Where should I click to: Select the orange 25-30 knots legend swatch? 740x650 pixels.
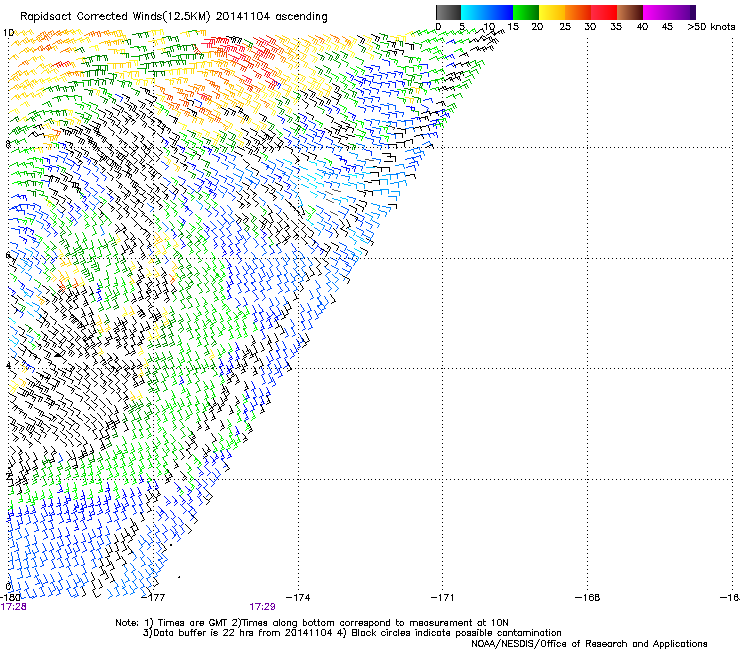pyautogui.click(x=578, y=12)
